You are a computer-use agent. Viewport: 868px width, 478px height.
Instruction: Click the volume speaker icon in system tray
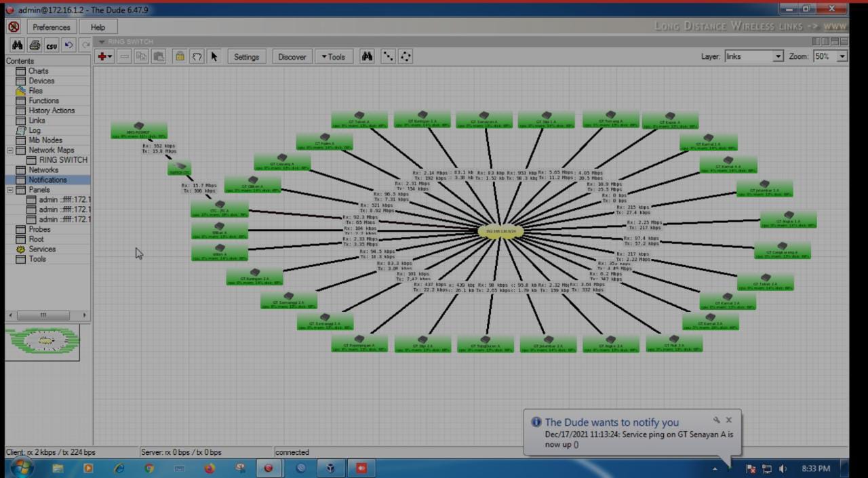(783, 469)
